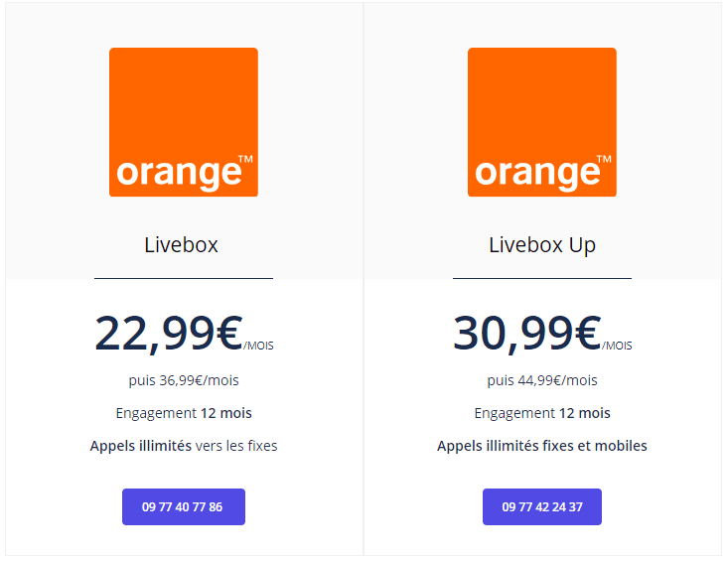Viewport: 728px width, 561px height.
Task: Click the Orange logo above Livebox
Action: [x=183, y=121]
